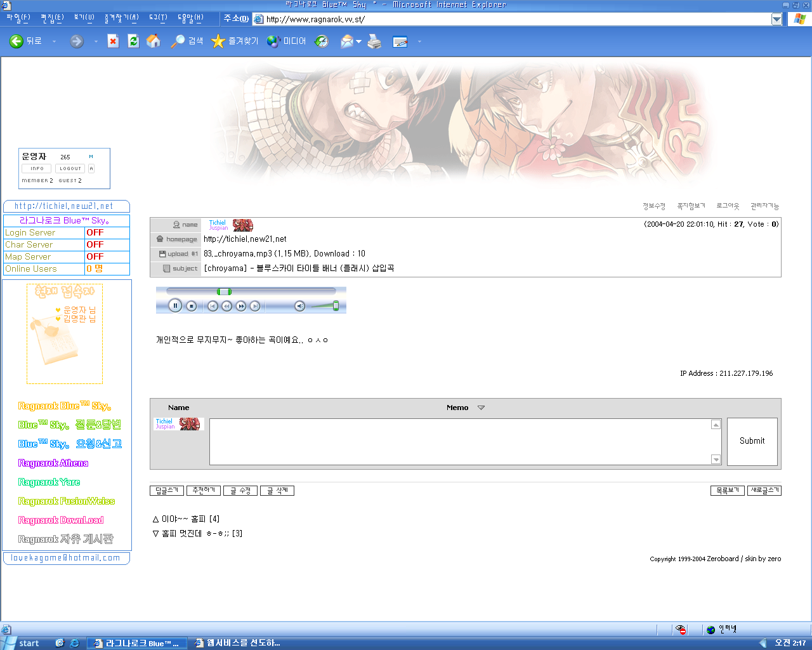The width and height of the screenshot is (812, 650).
Task: Expand the Memo triangle toggle
Action: point(481,408)
